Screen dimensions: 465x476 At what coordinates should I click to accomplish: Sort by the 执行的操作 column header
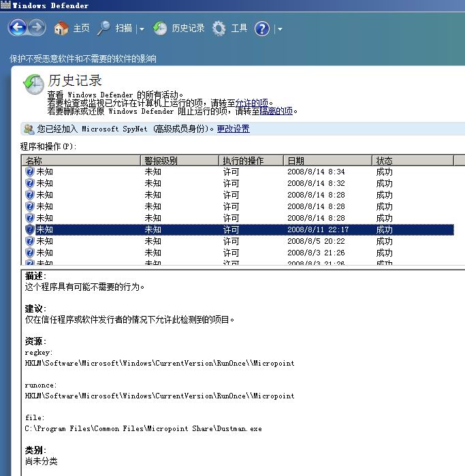251,160
